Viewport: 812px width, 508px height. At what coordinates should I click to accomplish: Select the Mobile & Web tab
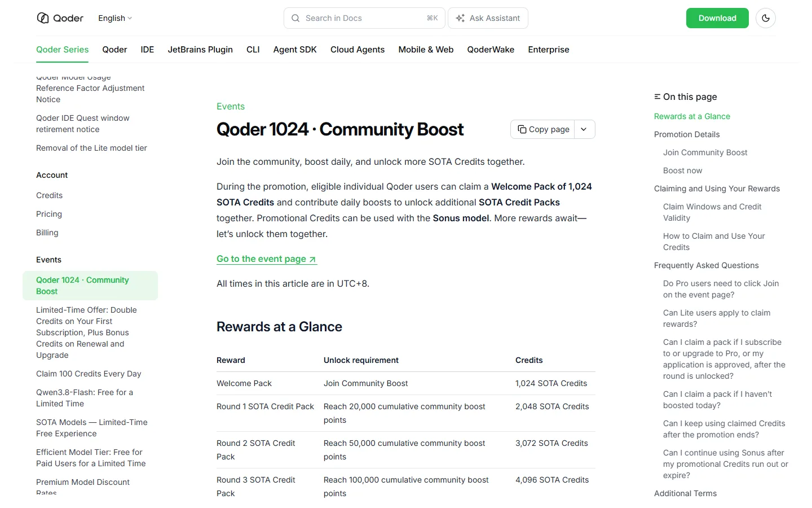click(426, 50)
